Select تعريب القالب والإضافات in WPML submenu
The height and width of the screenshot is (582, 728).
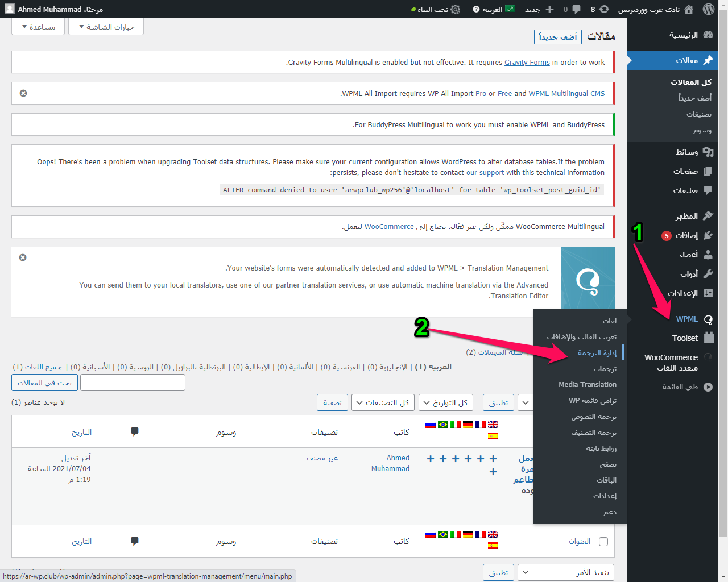[580, 336]
